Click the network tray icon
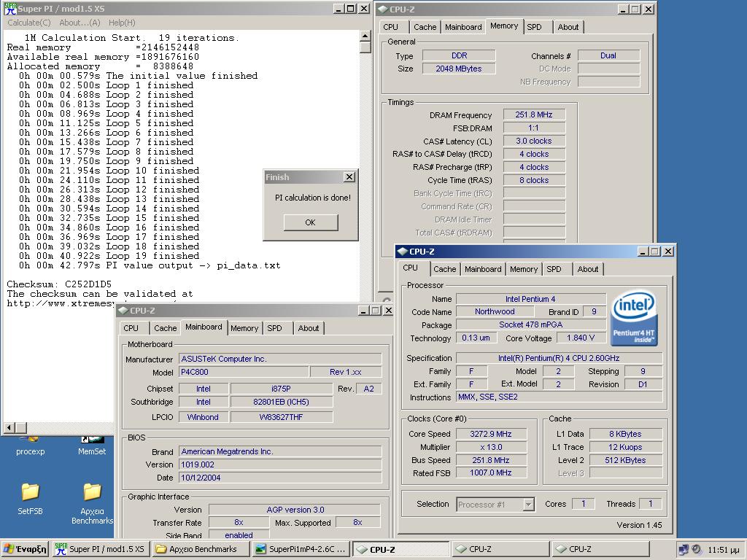Viewport: 747px width, 560px height. click(x=684, y=550)
